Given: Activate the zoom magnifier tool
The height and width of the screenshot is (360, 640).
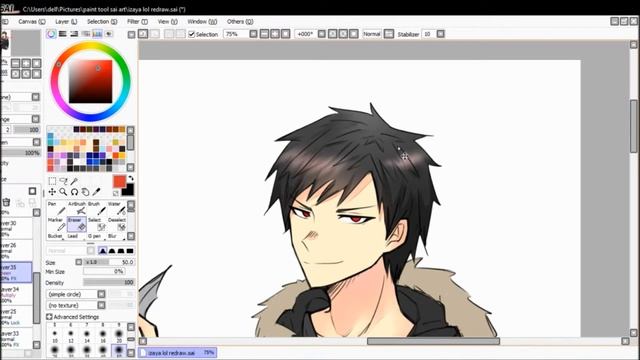Looking at the screenshot, I should point(63,192).
